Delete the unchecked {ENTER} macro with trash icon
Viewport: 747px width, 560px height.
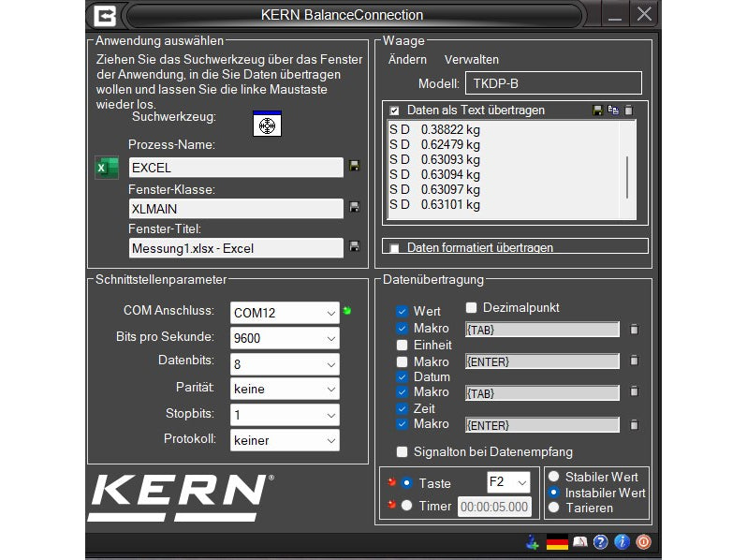pyautogui.click(x=634, y=361)
